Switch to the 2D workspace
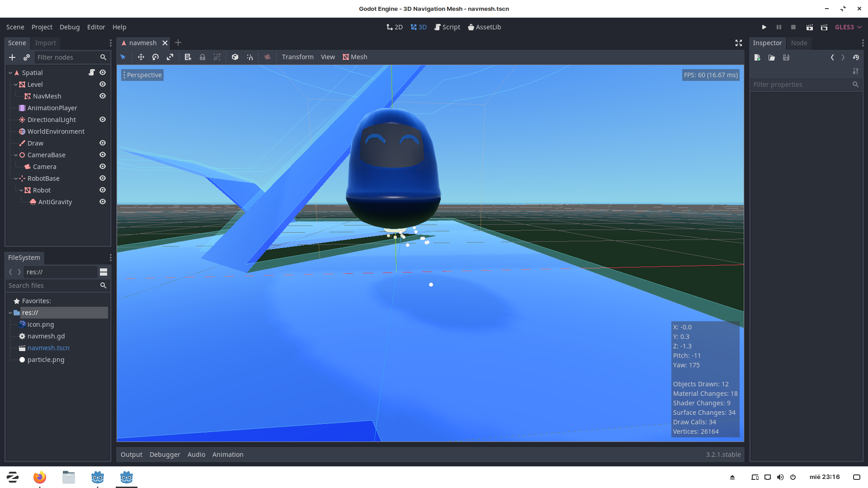Screen dimensions: 868x488 [394, 27]
